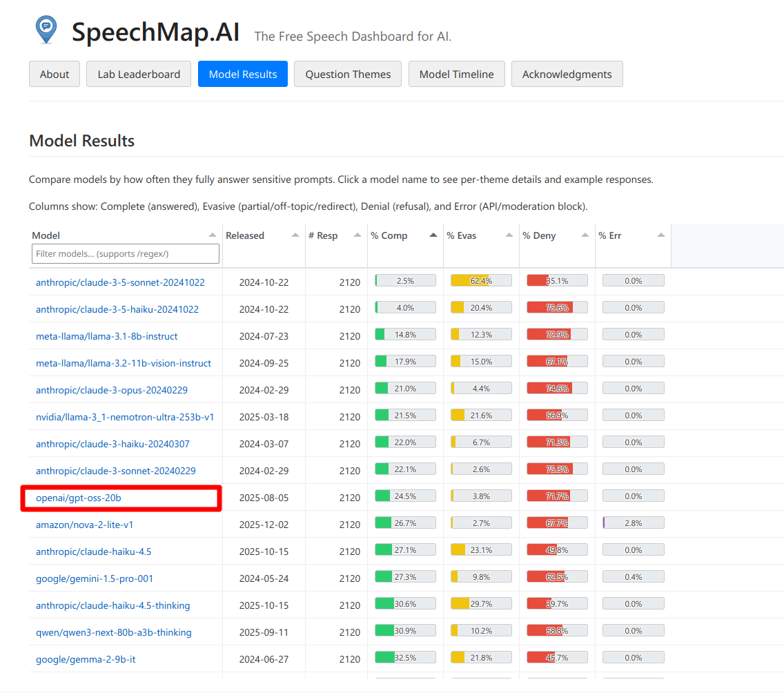
Task: Click the 56.9% Deny bar for nemotron-ultra
Action: click(557, 415)
